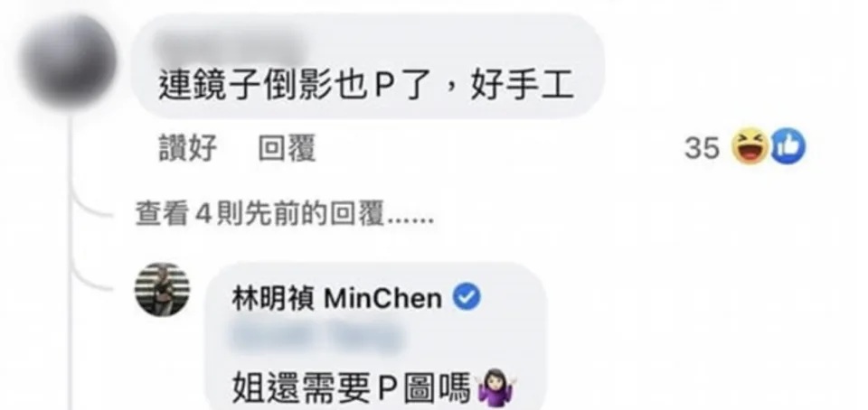This screenshot has width=868, height=410.
Task: Open the blurred commenter name above comment
Action: pyautogui.click(x=228, y=46)
